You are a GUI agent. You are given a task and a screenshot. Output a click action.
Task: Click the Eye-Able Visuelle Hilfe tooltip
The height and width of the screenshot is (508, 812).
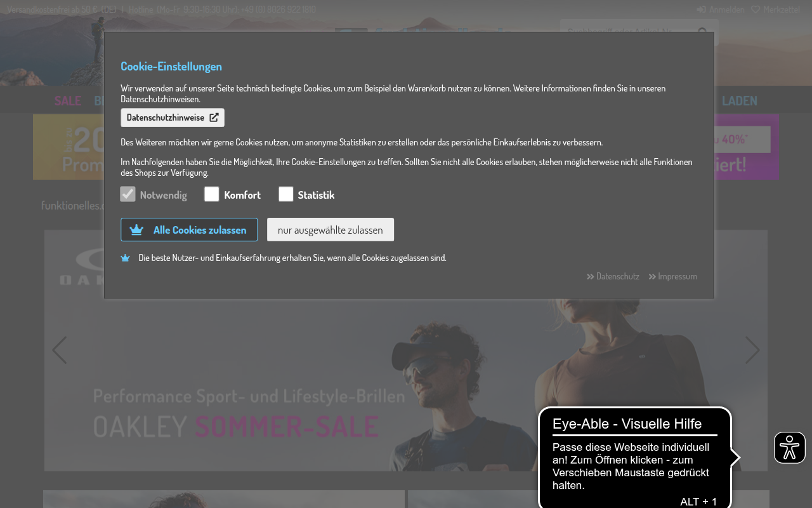click(635, 458)
